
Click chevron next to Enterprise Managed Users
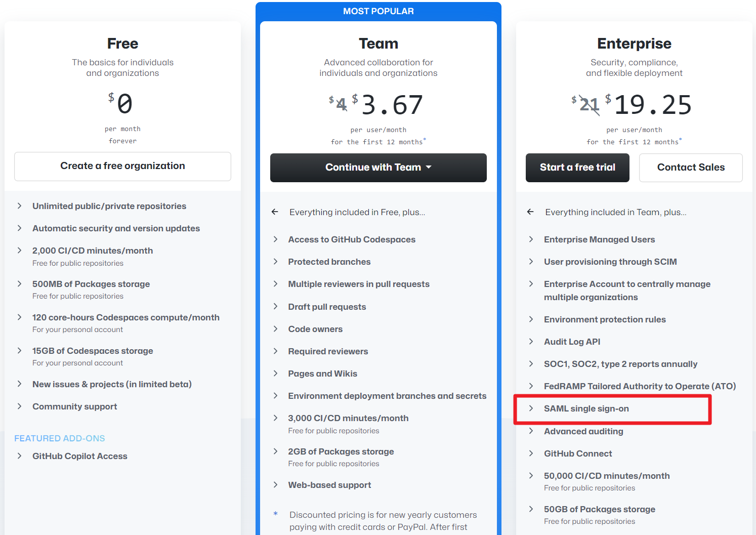point(531,239)
